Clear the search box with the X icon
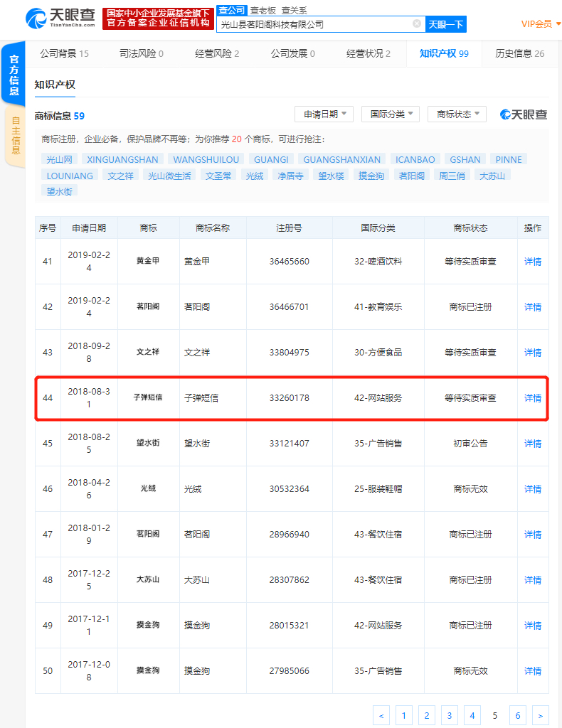 tap(417, 23)
